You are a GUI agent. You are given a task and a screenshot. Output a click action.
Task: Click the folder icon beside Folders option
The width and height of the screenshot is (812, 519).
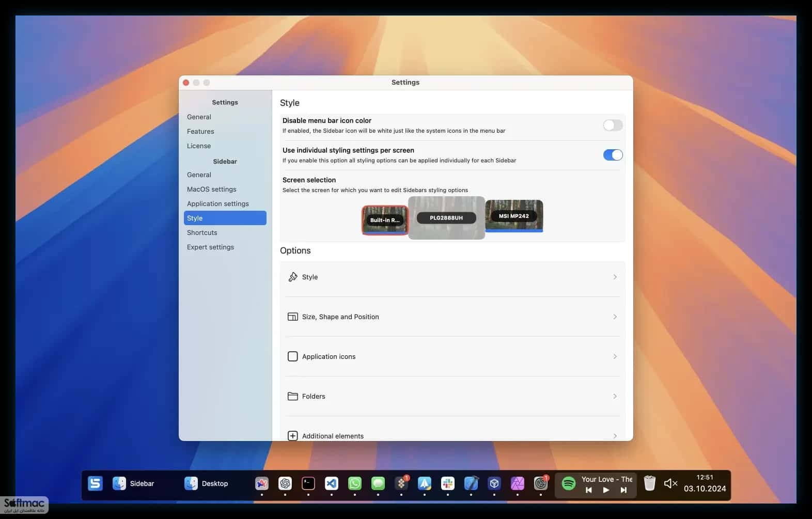click(x=293, y=396)
